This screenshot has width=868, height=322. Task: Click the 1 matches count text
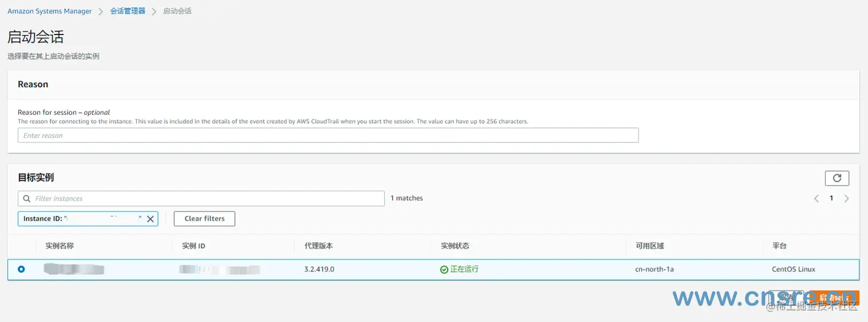406,198
